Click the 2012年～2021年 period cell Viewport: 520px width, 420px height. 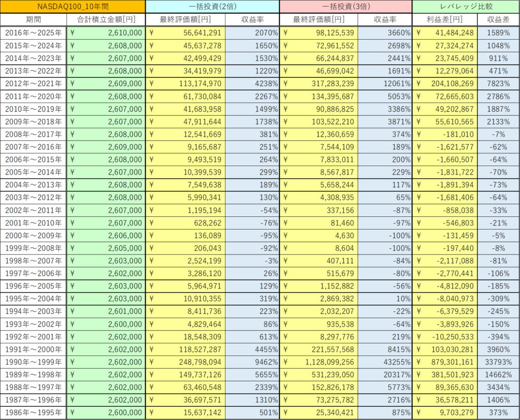[x=34, y=84]
